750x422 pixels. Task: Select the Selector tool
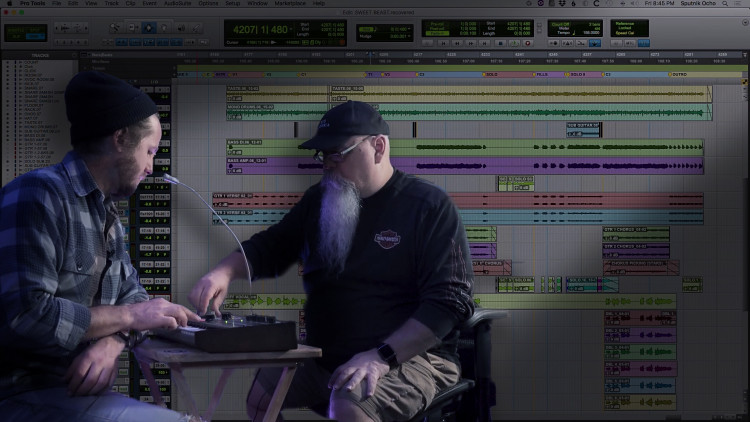(x=149, y=28)
